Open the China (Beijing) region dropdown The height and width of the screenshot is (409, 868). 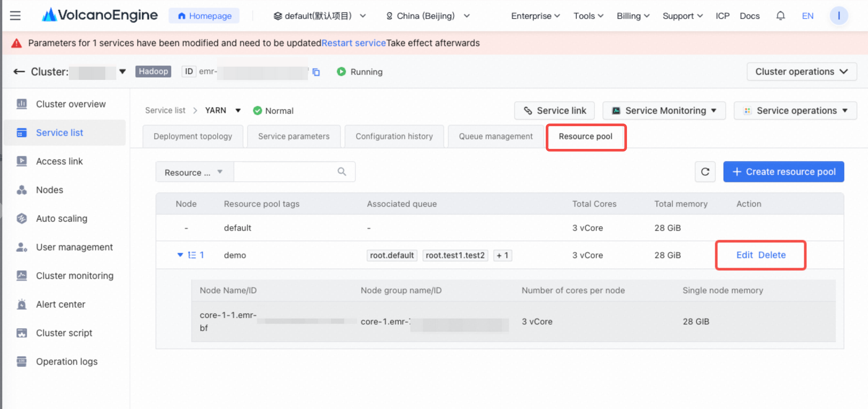(427, 16)
